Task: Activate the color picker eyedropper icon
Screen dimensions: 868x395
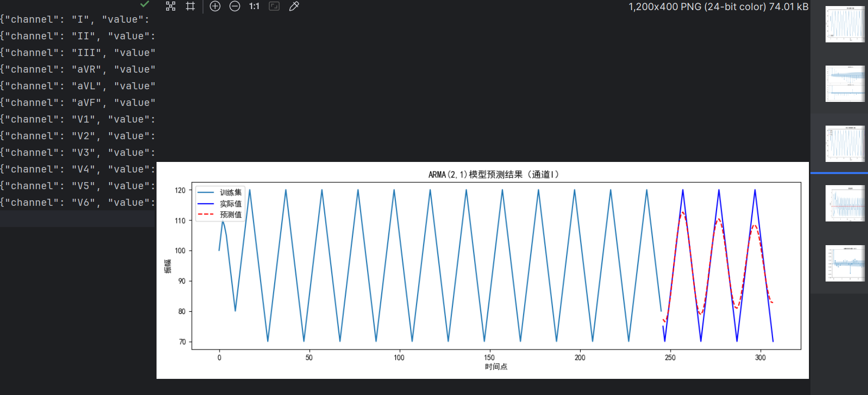Action: 294,6
